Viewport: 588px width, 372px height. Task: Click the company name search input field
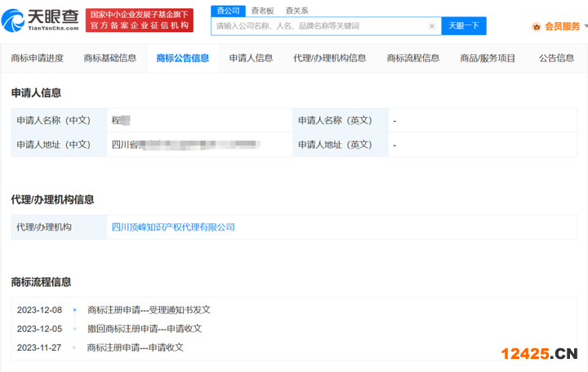coord(318,26)
